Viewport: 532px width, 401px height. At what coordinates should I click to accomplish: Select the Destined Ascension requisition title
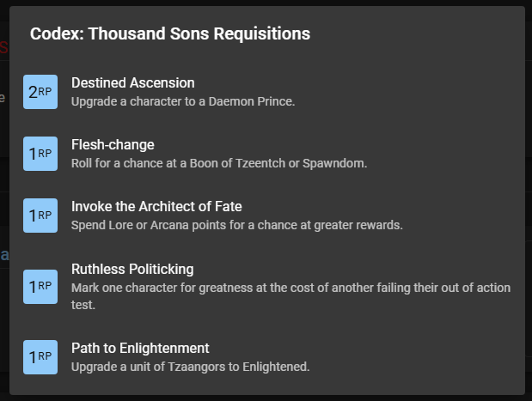click(133, 83)
